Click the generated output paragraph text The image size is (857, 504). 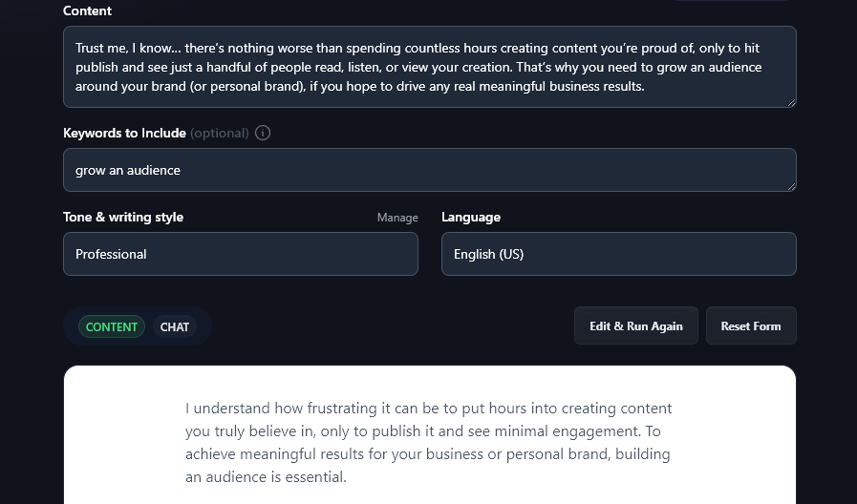point(429,442)
